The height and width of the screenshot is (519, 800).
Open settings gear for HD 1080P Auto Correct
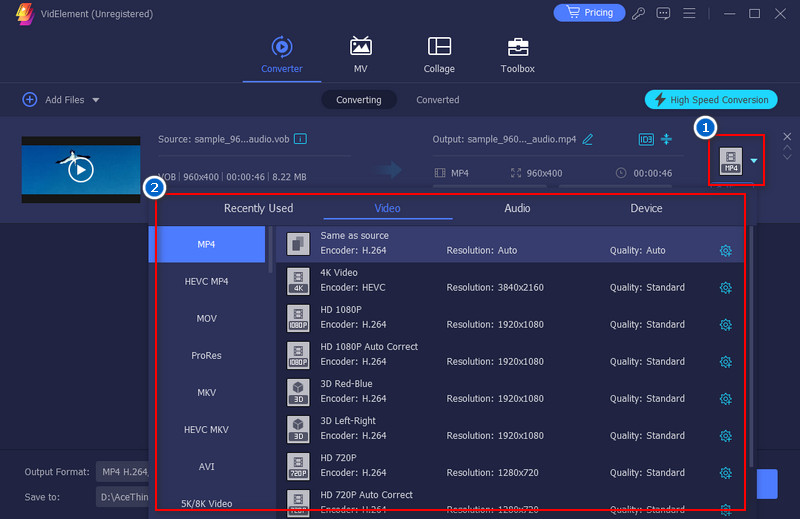click(726, 362)
